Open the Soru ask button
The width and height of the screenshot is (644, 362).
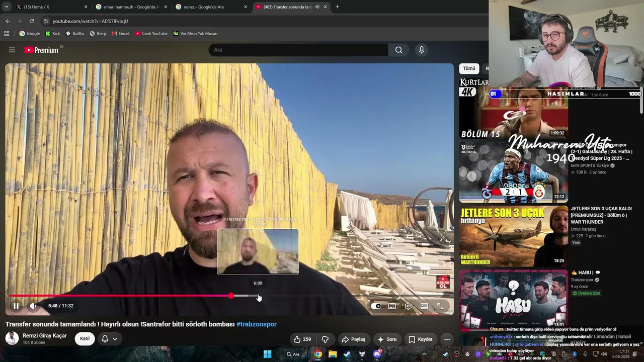pyautogui.click(x=387, y=339)
